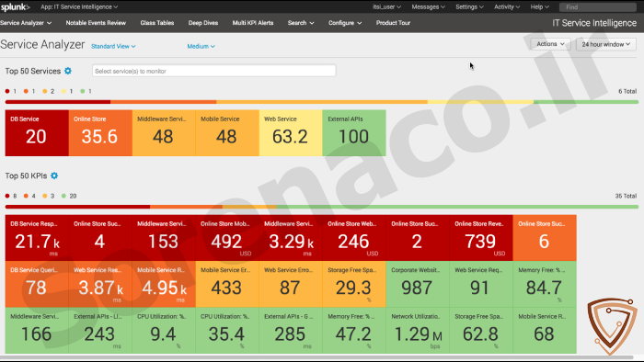Viewport: 644px width, 362px height.
Task: Open the Help dropdown
Action: [539, 7]
